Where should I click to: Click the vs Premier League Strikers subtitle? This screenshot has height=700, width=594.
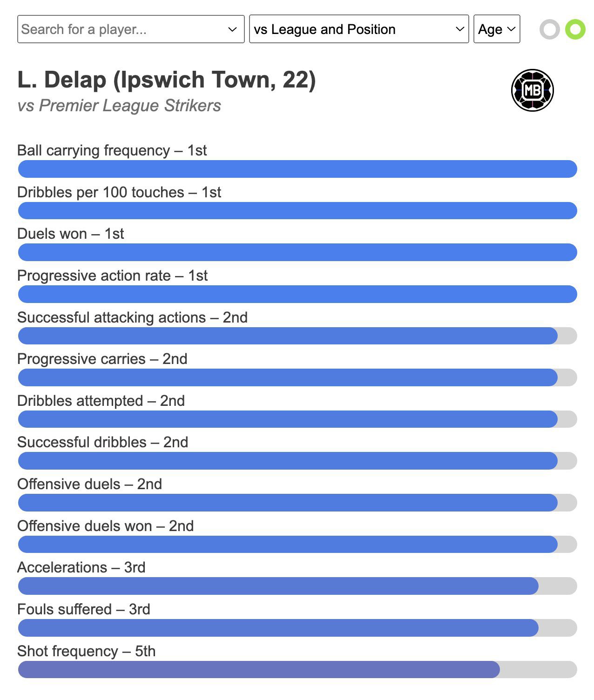point(119,106)
